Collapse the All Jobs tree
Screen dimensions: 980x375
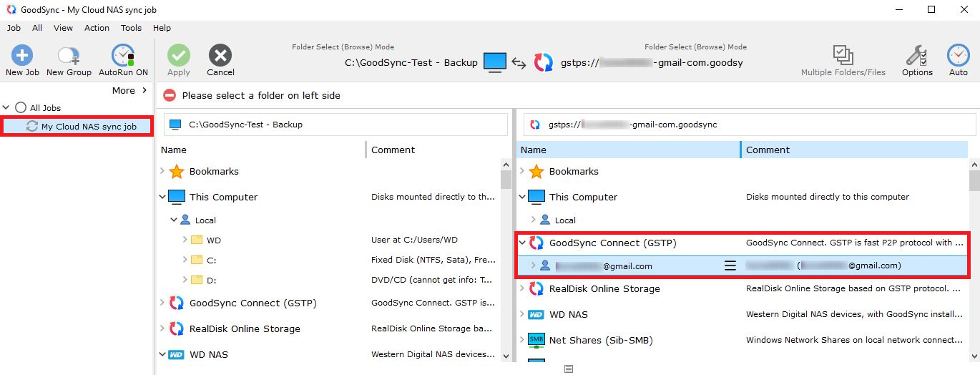point(7,108)
